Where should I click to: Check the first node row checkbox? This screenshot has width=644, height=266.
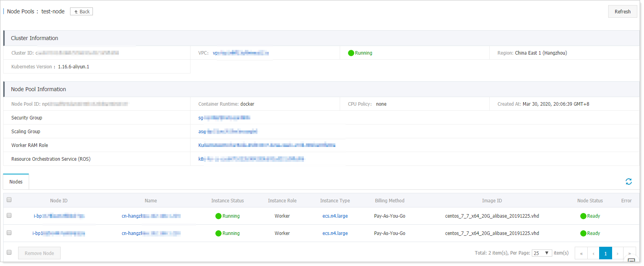point(9,215)
